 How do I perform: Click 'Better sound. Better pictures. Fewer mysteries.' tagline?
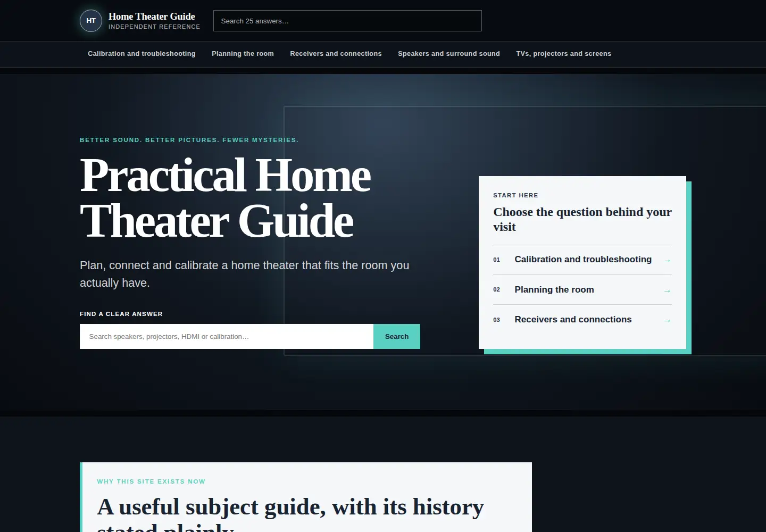[189, 140]
